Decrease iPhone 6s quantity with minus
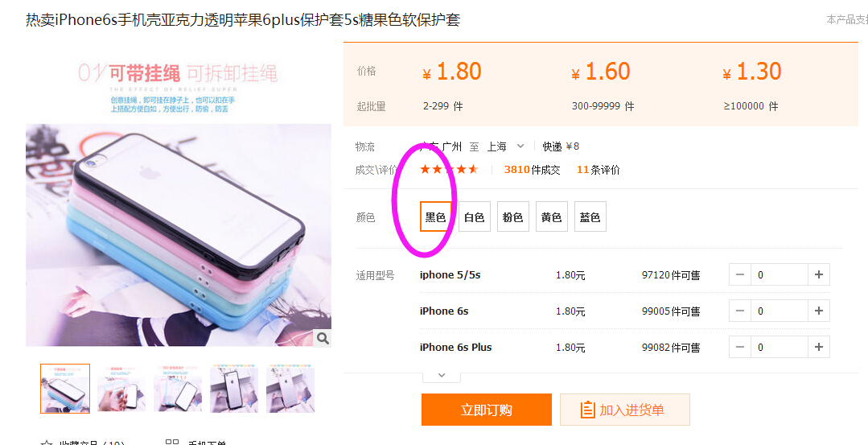Image resolution: width=868 pixels, height=445 pixels. click(x=740, y=311)
